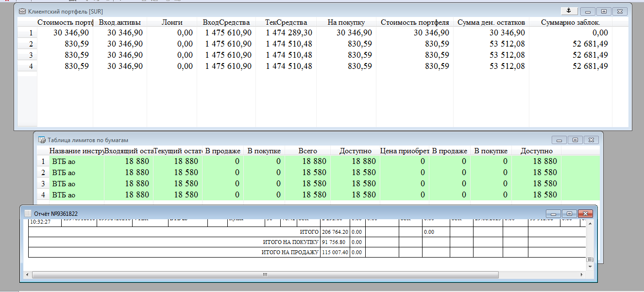This screenshot has height=292, width=644.
Task: Click the Таблица лимитов по бумагам title icon
Action: point(42,140)
